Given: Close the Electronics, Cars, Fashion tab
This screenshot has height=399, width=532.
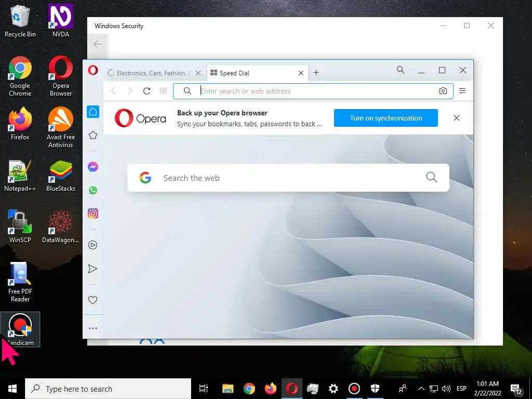Looking at the screenshot, I should click(x=198, y=73).
